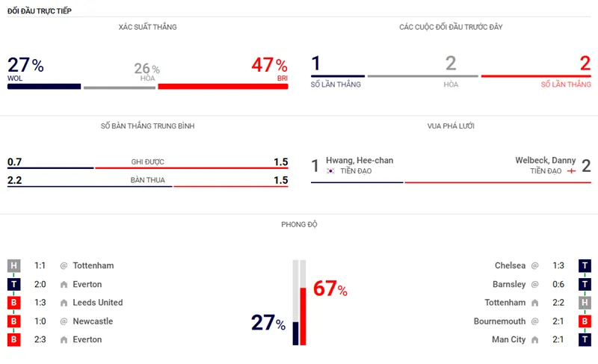The image size is (598, 364).
Task: Click the away @ icon beside Newcastle
Action: (64, 321)
